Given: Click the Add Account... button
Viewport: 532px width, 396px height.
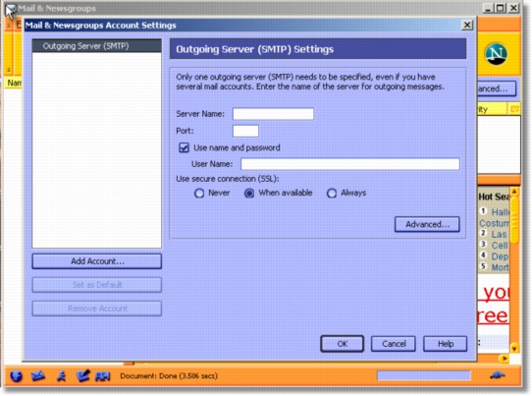Looking at the screenshot, I should [97, 261].
